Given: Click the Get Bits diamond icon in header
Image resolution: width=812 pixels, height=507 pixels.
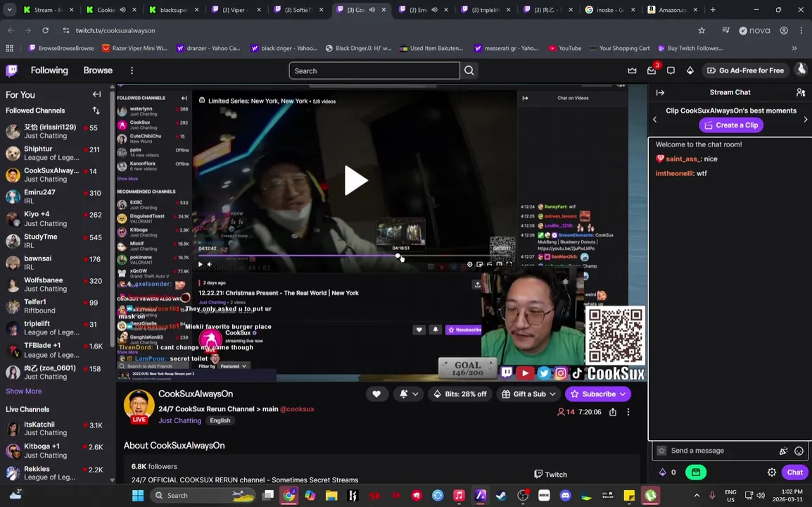Looking at the screenshot, I should coord(690,70).
